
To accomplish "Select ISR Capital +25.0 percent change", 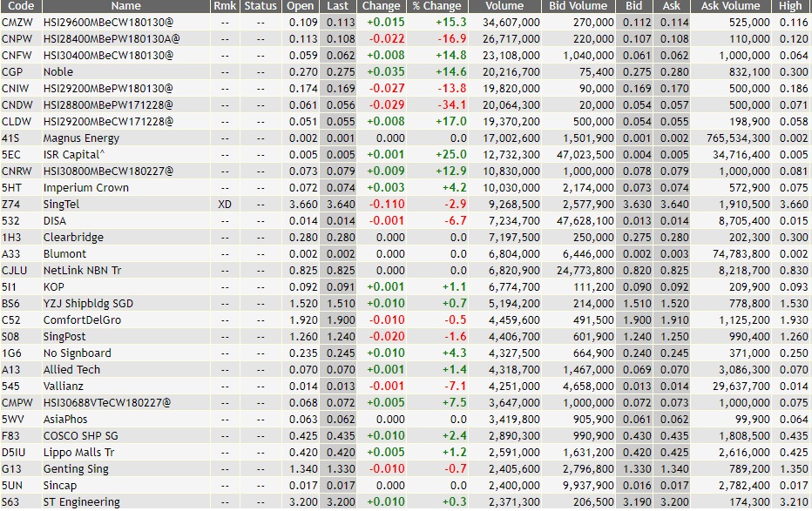I will pyautogui.click(x=451, y=155).
